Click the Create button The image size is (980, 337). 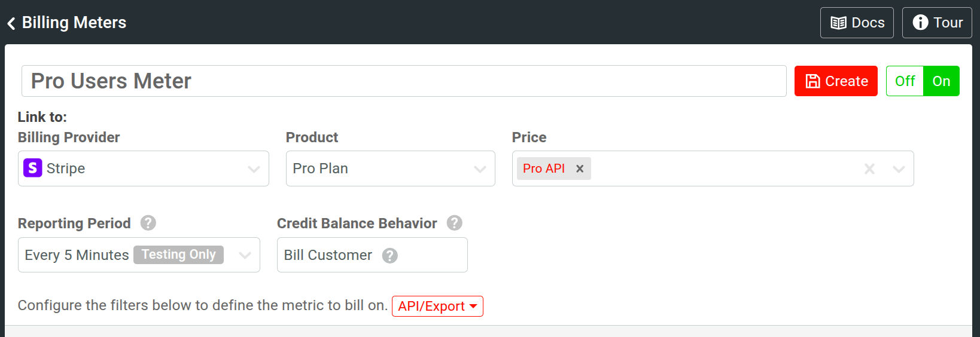pyautogui.click(x=836, y=81)
